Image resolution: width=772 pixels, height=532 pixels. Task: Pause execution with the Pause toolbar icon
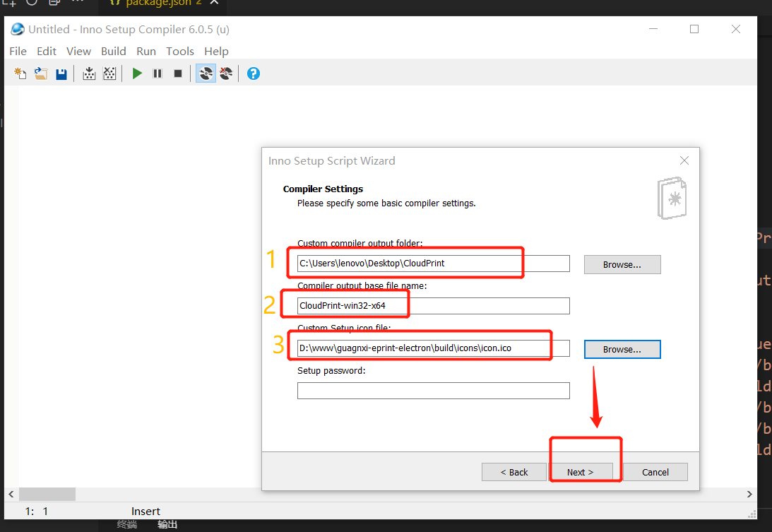click(x=158, y=74)
